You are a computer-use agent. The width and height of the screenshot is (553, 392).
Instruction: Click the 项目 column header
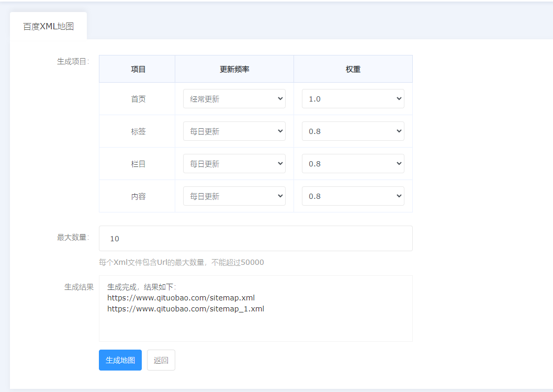tap(138, 69)
